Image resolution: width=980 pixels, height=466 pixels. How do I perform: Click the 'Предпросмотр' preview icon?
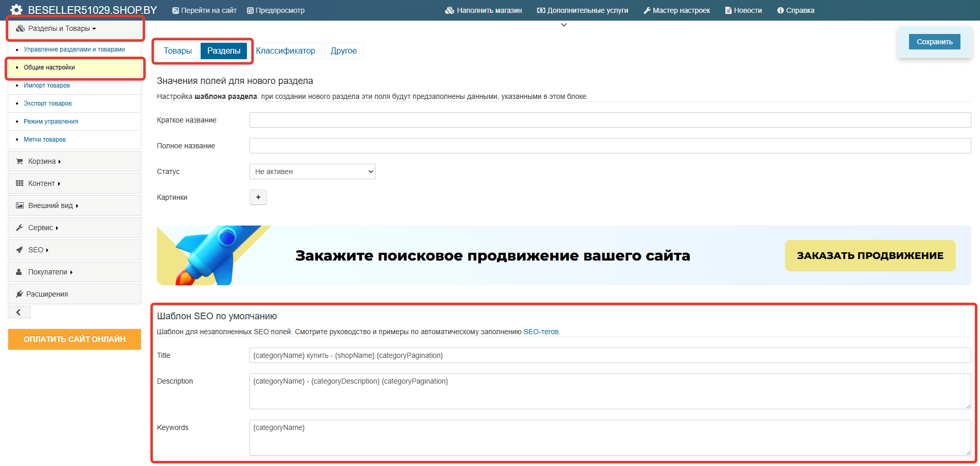(x=249, y=10)
